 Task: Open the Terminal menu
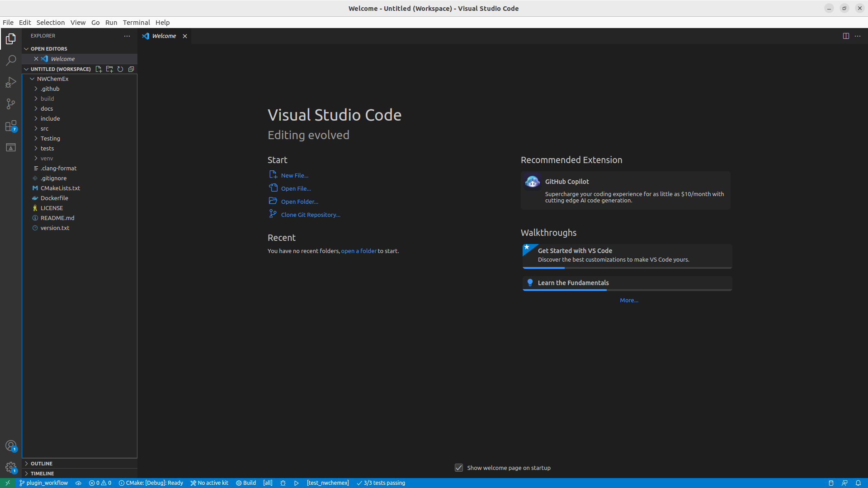[136, 23]
